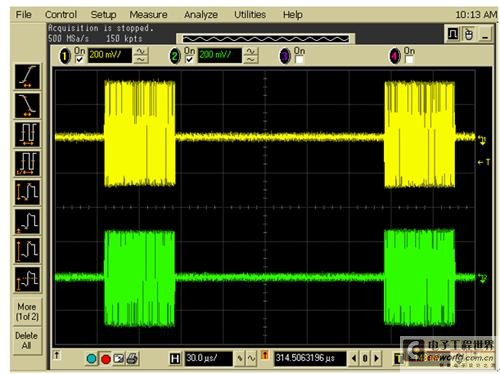Open the Utilities menu
The image size is (500, 374).
250,15
